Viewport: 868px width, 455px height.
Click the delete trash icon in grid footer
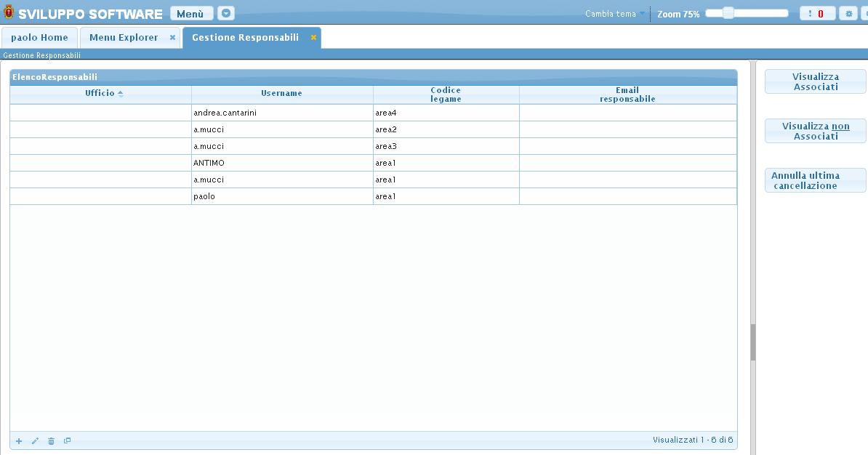pos(51,441)
